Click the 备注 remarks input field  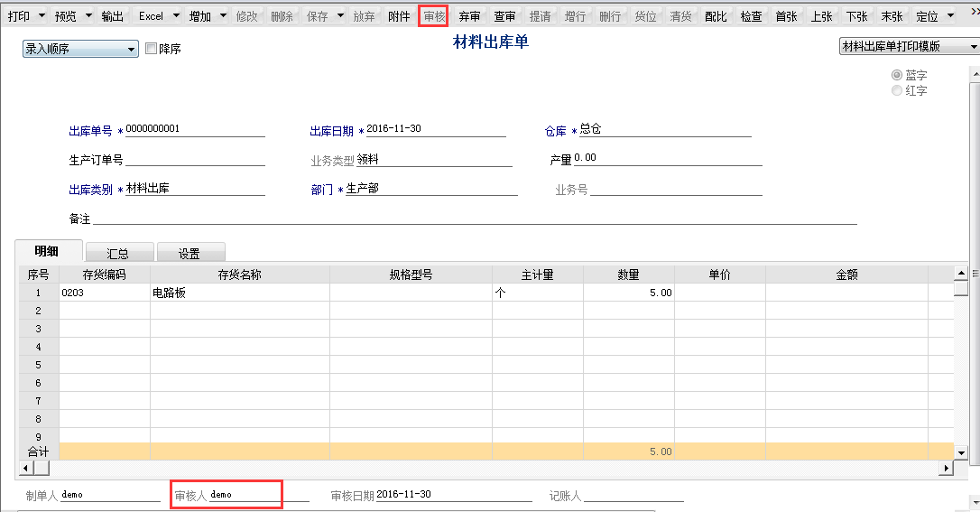point(474,218)
